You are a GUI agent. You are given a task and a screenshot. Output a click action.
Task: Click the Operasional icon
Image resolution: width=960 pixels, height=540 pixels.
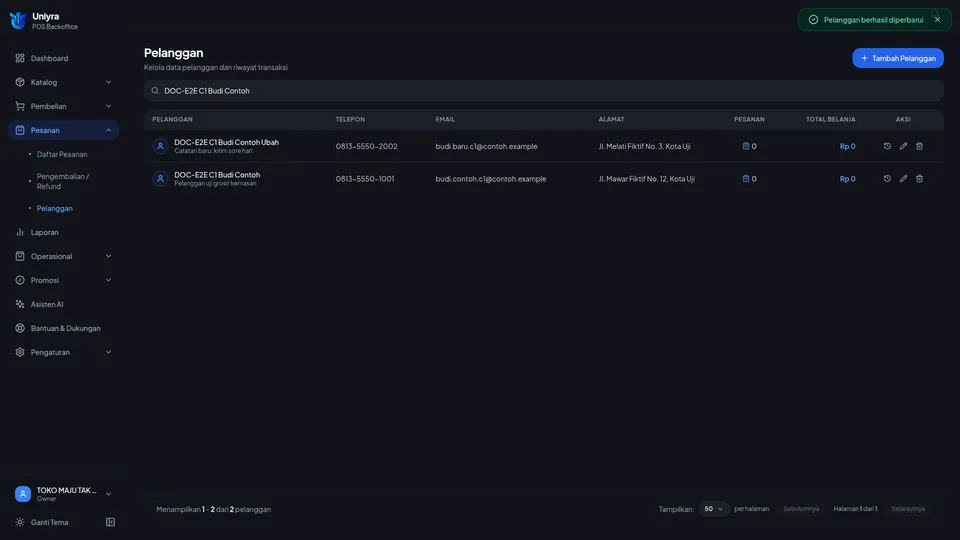[20, 256]
